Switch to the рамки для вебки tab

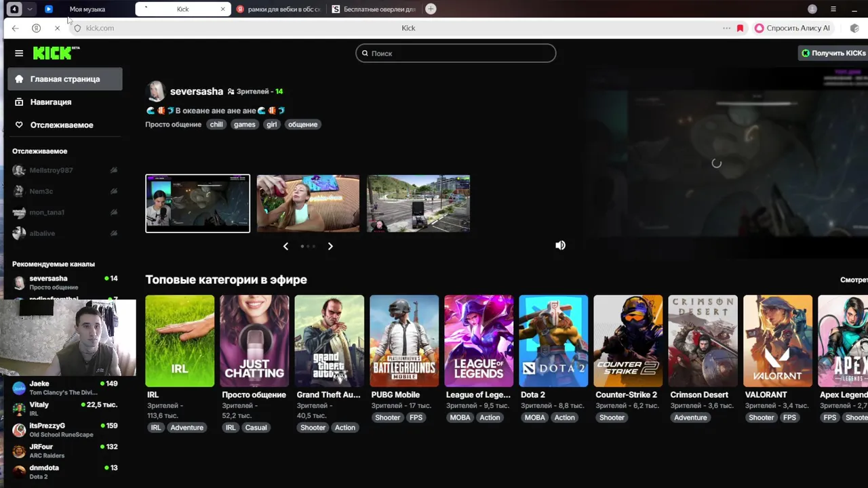278,9
